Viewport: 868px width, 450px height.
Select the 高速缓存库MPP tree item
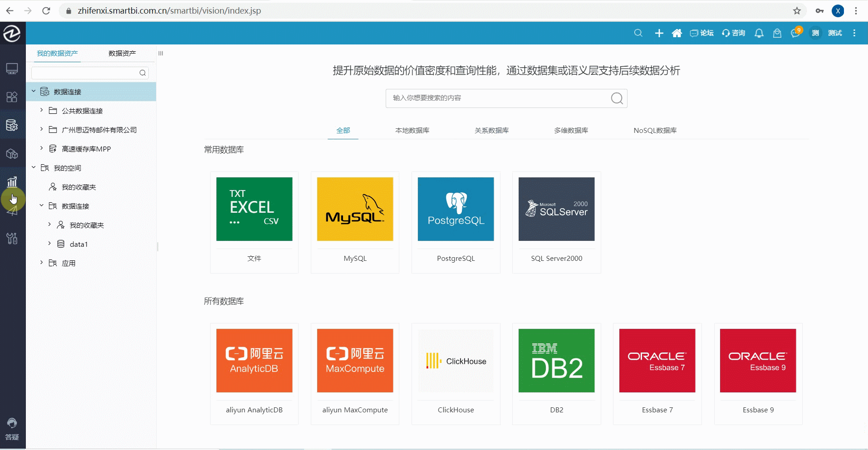pos(86,149)
